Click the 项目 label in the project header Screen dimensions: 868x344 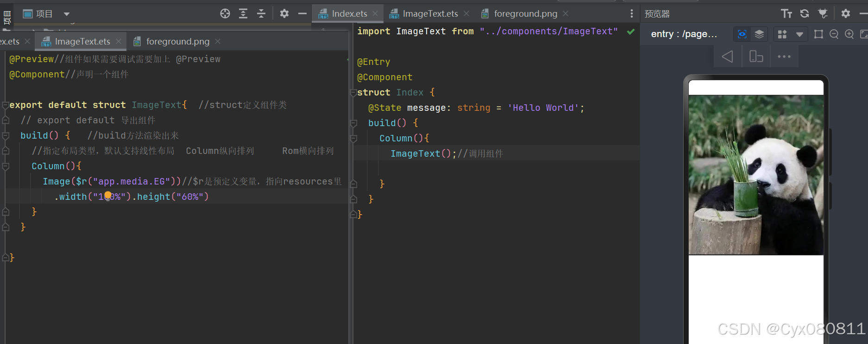point(44,14)
